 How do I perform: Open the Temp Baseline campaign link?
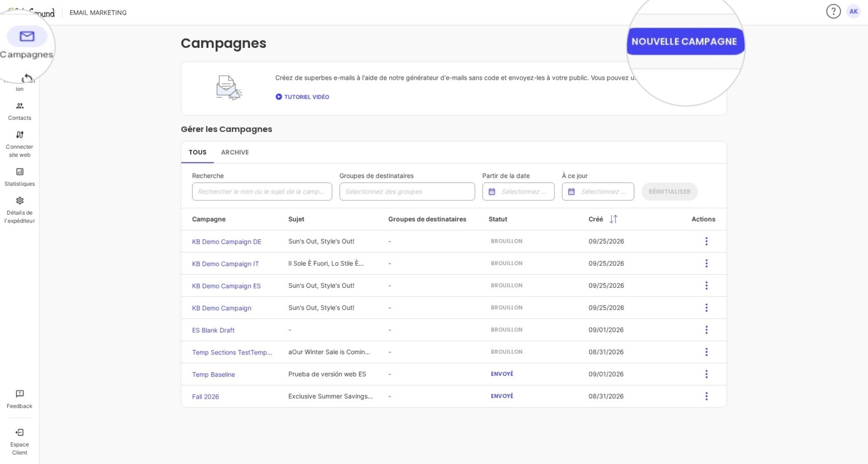coord(214,374)
